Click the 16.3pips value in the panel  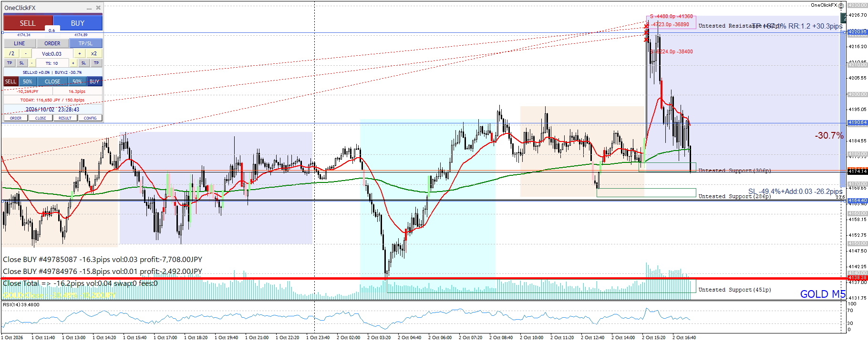click(77, 91)
